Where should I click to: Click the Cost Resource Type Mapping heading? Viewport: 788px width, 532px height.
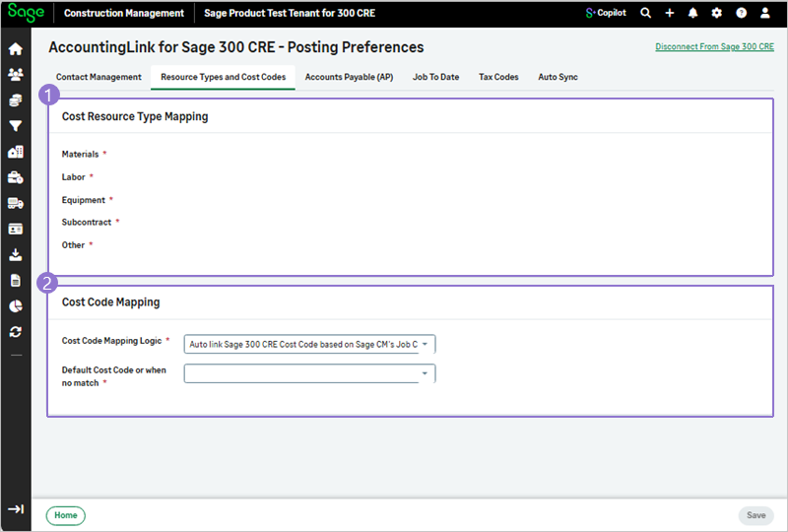135,116
